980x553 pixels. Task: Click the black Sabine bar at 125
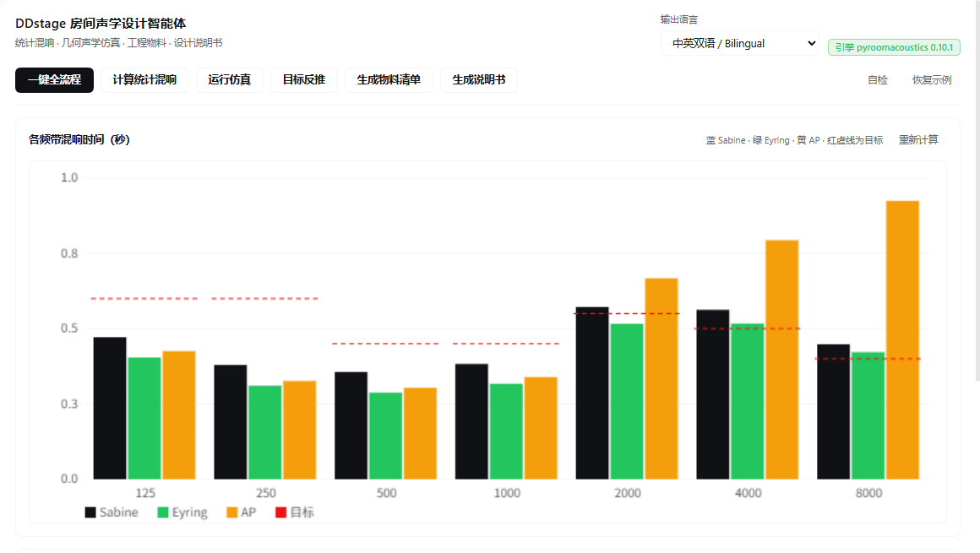tap(110, 408)
